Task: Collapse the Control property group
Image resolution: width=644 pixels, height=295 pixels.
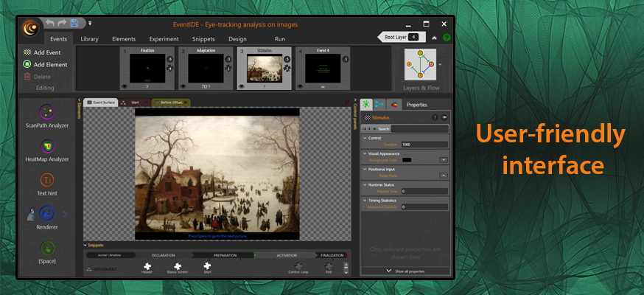Action: [x=365, y=138]
